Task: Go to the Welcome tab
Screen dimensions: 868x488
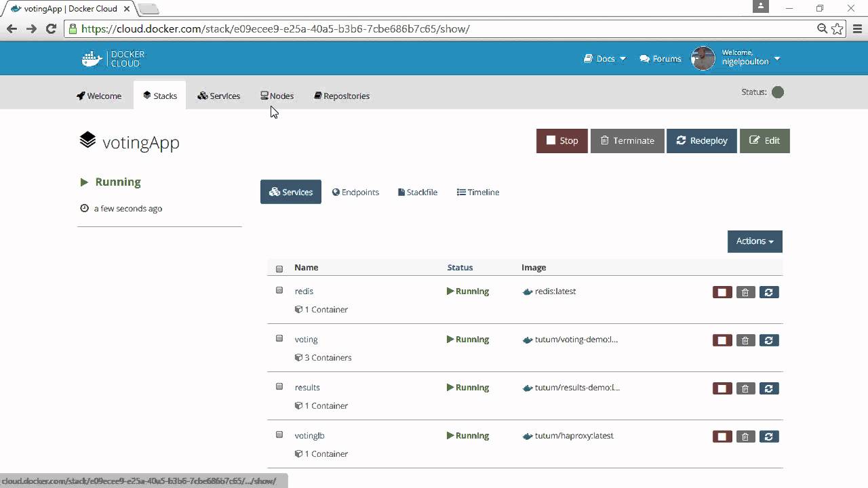Action: (99, 96)
